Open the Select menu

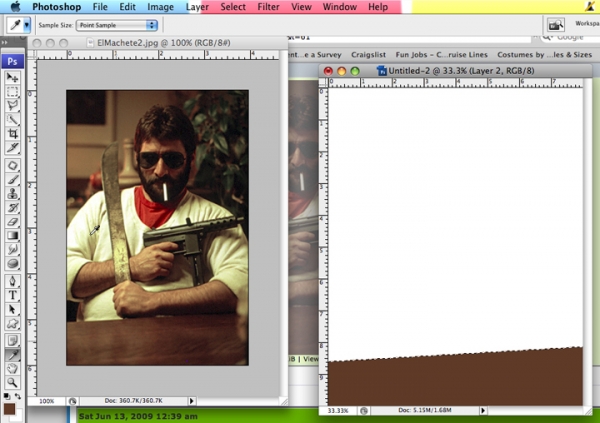(233, 7)
